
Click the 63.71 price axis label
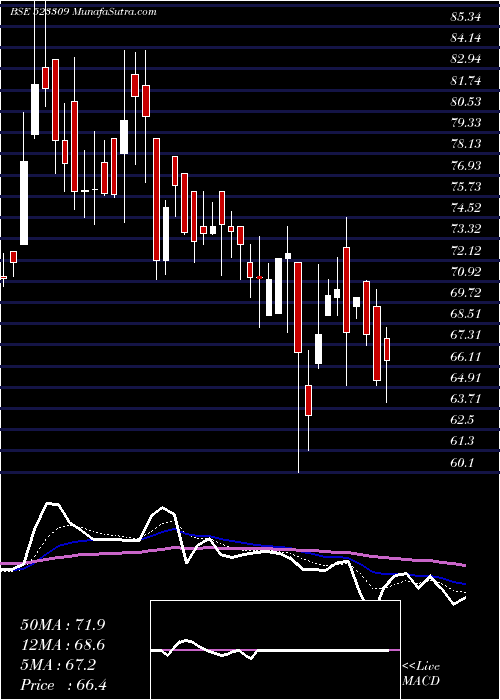[x=466, y=399]
